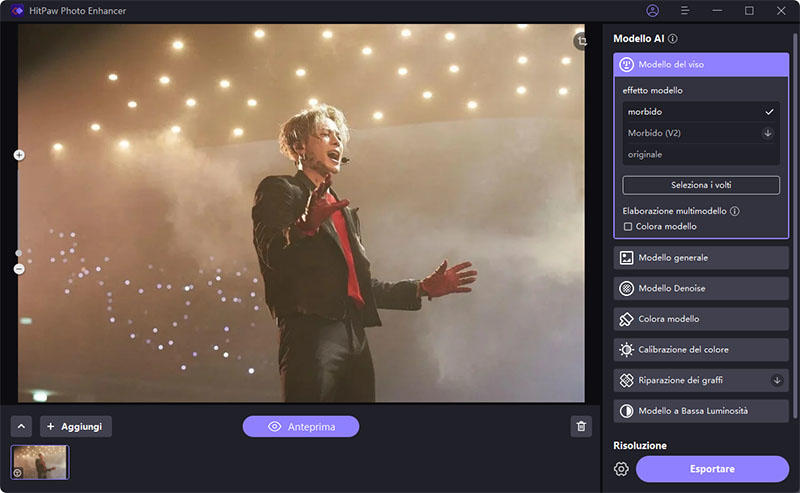Click the crop icon on the image

tap(581, 41)
